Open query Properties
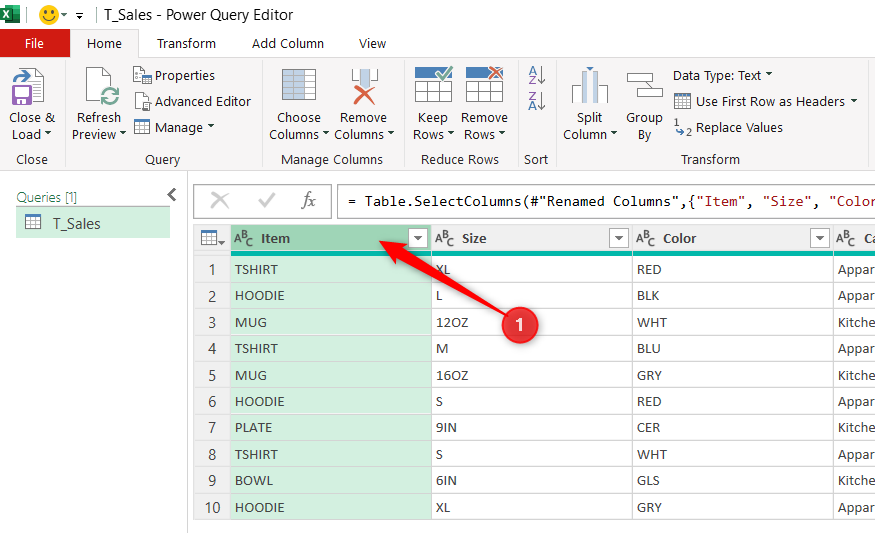This screenshot has width=875, height=533. (174, 75)
